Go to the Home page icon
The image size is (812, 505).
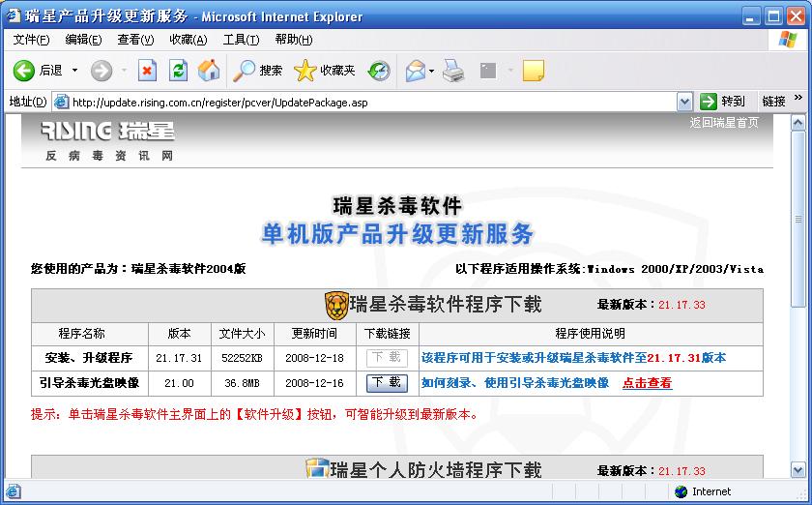[x=209, y=71]
